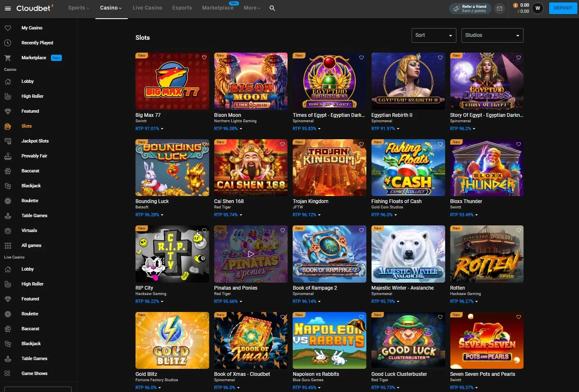Image resolution: width=579 pixels, height=392 pixels.
Task: Open Napoleon vs Rabbits thumbnail
Action: coord(329,340)
